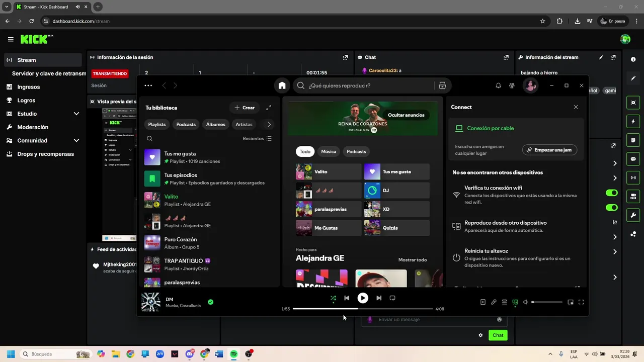This screenshot has height=362, width=644.
Task: Open Spotify notifications bell
Action: coord(498,85)
